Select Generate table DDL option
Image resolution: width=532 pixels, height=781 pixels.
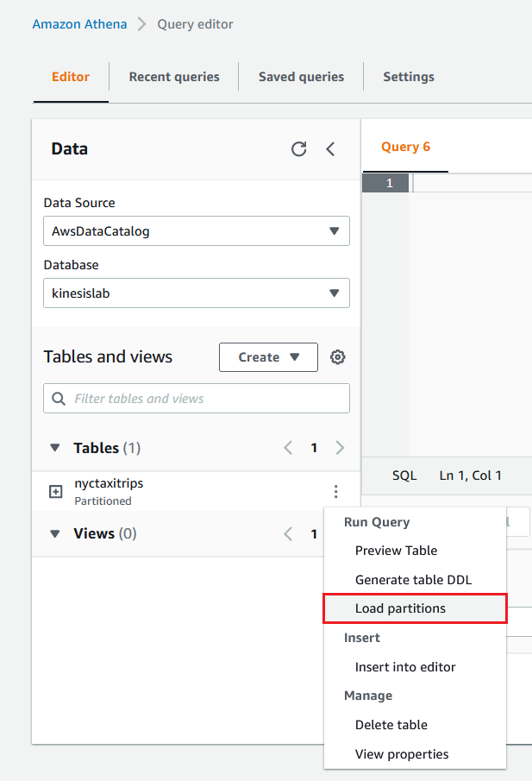(x=413, y=580)
